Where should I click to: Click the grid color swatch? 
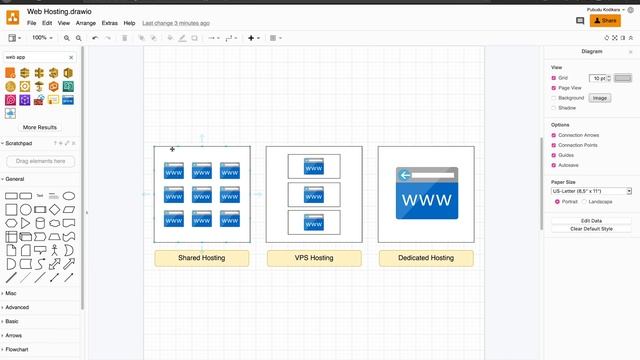[x=623, y=78]
